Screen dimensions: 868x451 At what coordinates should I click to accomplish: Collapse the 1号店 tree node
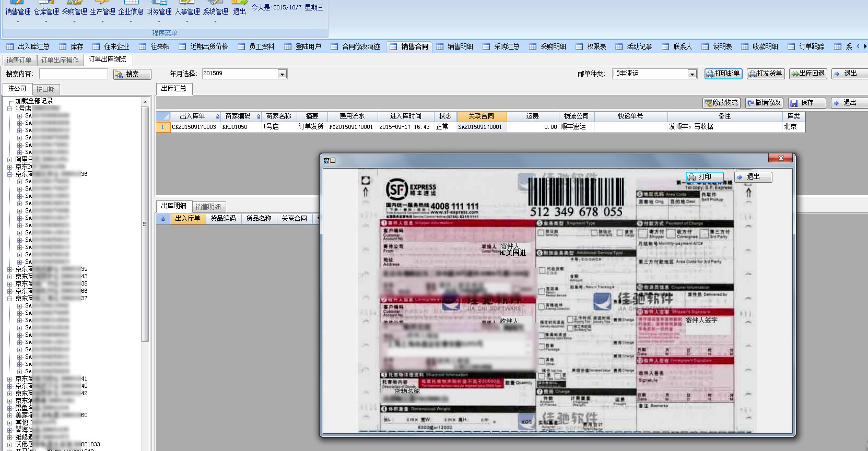tap(9, 109)
